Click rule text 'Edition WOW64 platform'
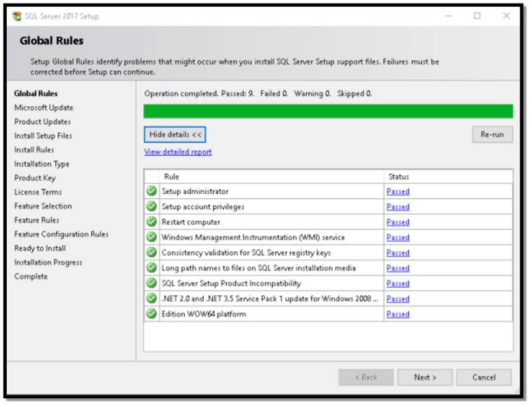 (x=204, y=314)
